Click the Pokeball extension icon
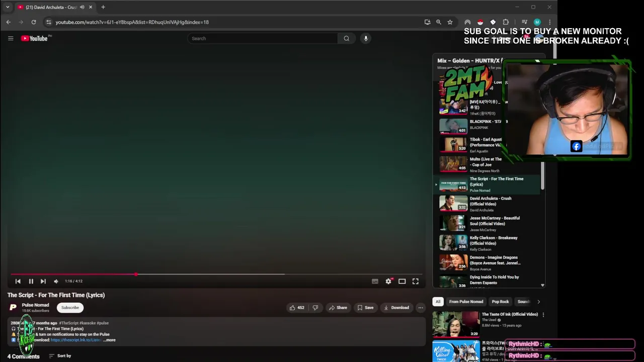Image resolution: width=644 pixels, height=362 pixels. (480, 22)
